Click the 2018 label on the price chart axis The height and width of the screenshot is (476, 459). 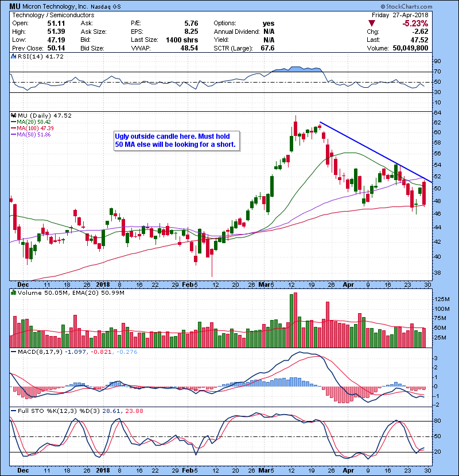[103, 284]
